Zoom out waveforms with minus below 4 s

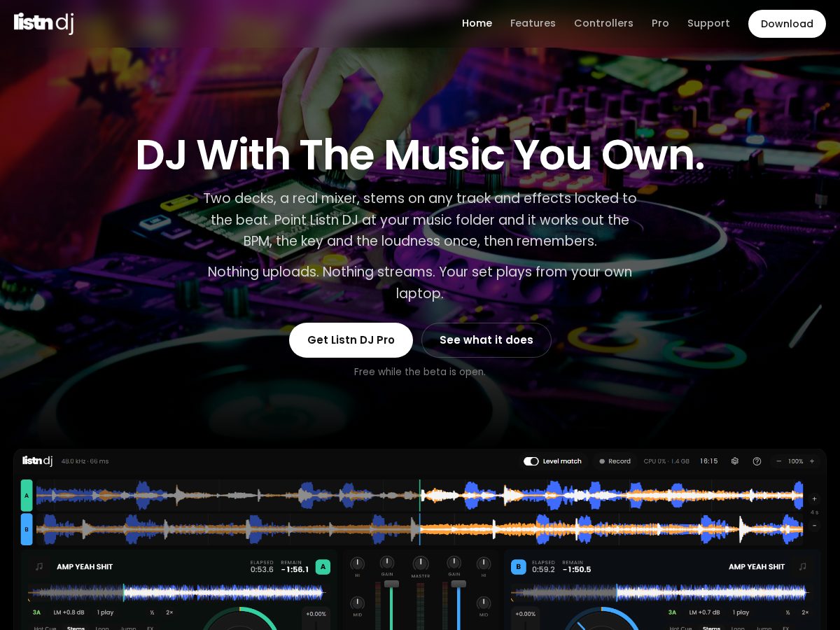pos(814,525)
